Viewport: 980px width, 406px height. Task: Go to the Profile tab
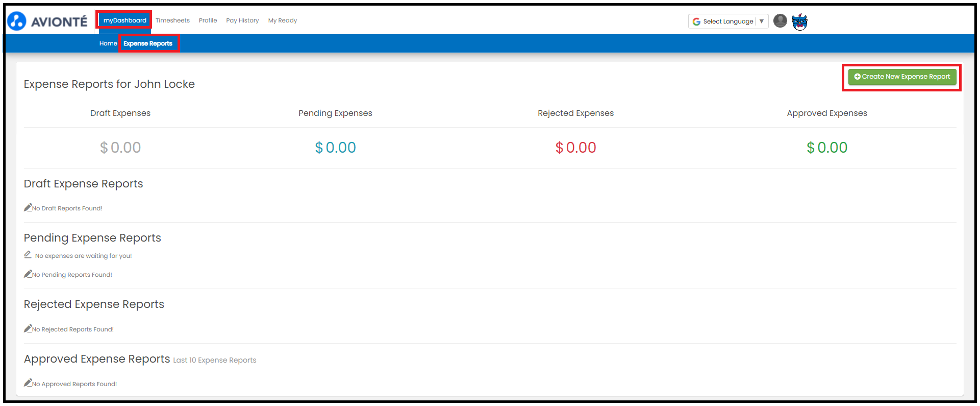[x=208, y=20]
